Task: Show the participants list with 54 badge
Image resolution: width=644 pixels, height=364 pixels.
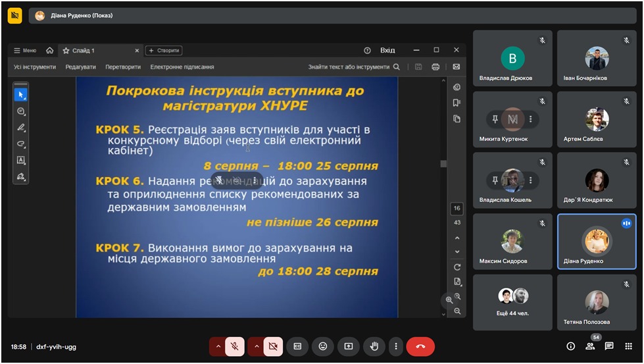Action: 590,346
